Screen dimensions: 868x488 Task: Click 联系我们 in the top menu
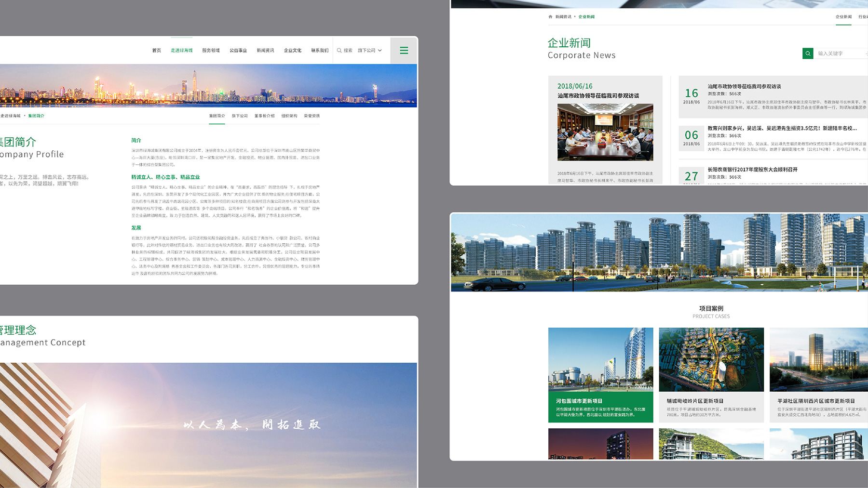[x=319, y=51]
